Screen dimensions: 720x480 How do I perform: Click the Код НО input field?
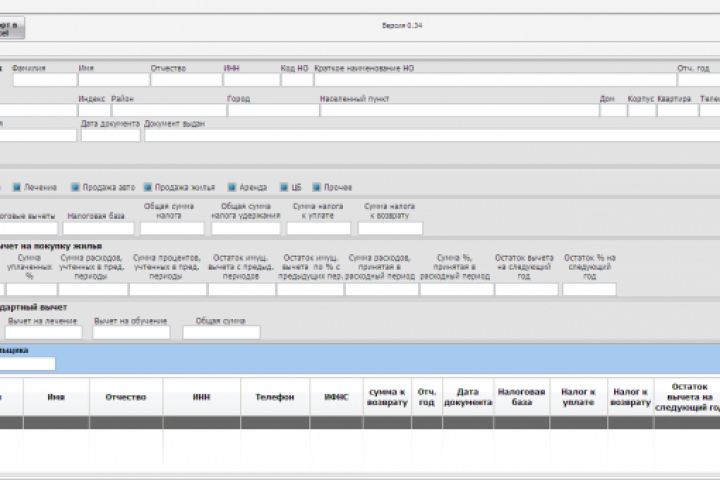click(x=297, y=80)
